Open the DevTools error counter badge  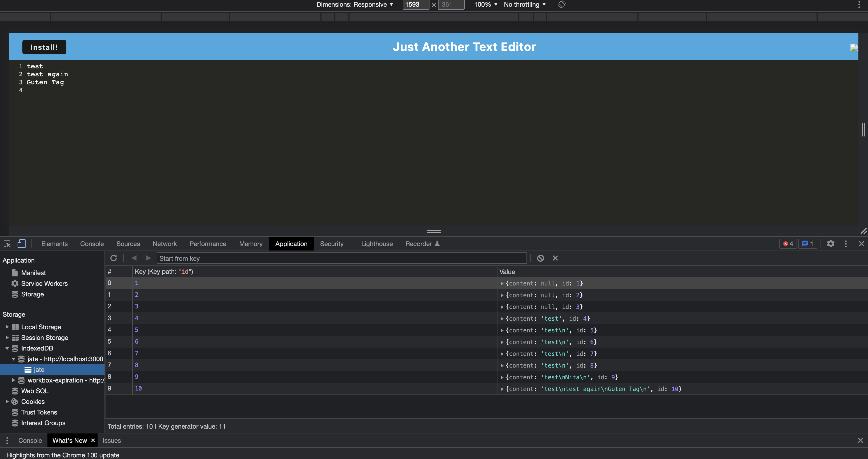[x=788, y=244]
